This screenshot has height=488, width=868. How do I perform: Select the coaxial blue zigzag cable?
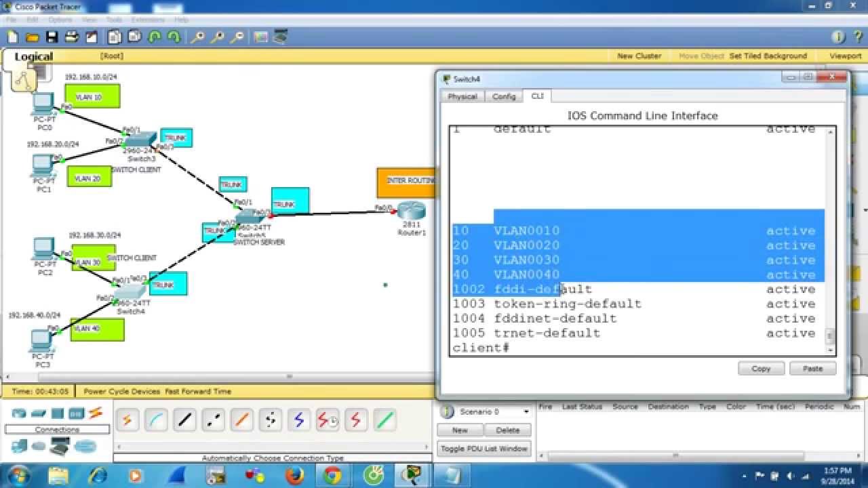tap(299, 420)
